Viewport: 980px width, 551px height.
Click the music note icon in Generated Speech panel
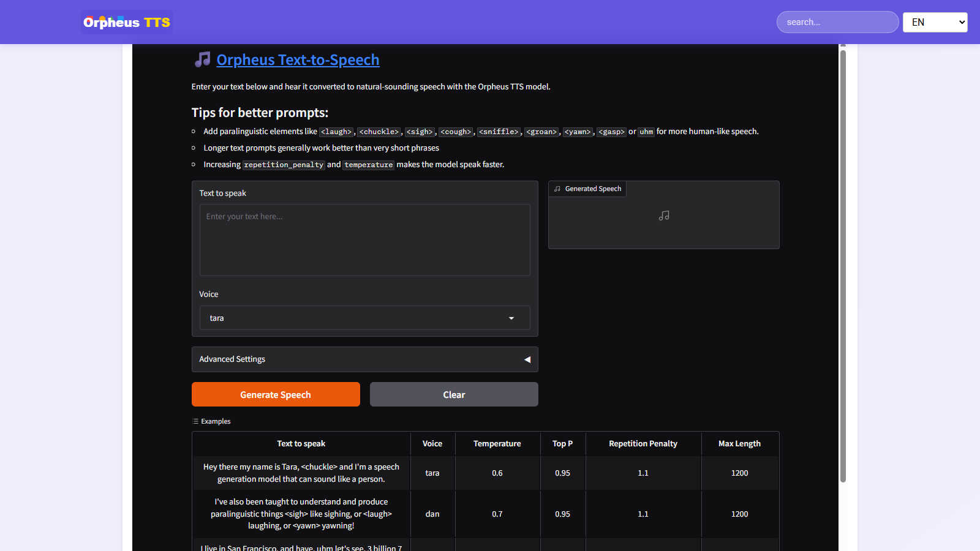click(664, 216)
